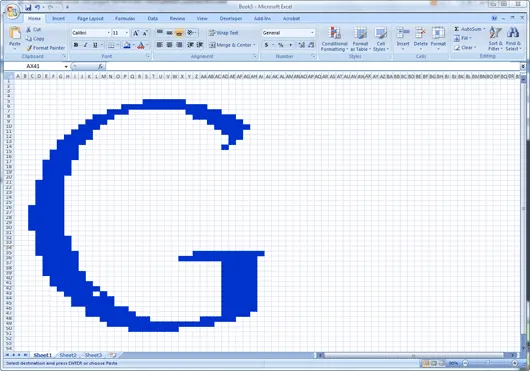Copy the selected cells

(x=35, y=39)
